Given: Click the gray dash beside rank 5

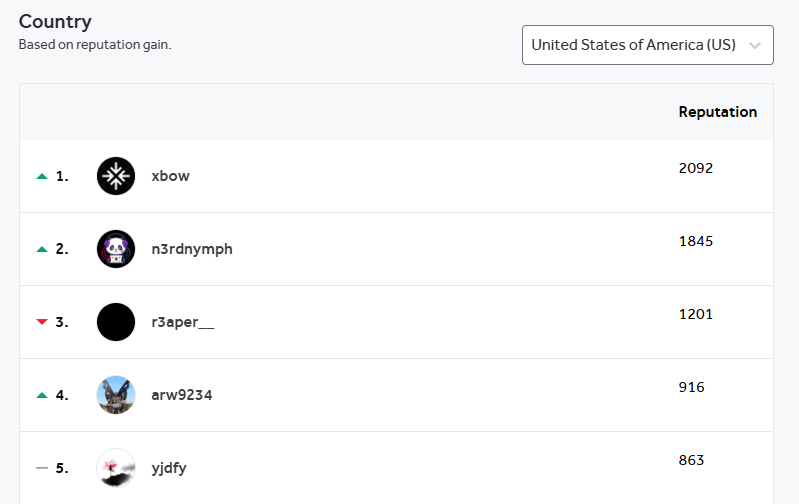Looking at the screenshot, I should 42,468.
